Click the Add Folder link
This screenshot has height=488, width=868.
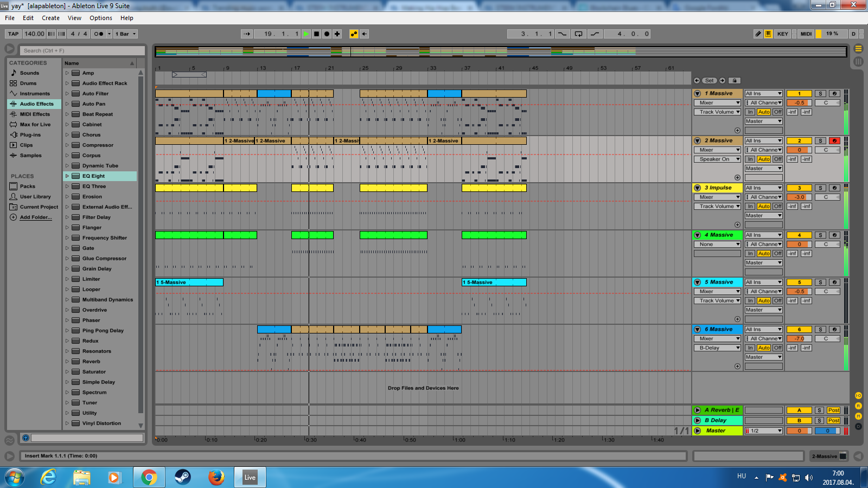point(36,217)
